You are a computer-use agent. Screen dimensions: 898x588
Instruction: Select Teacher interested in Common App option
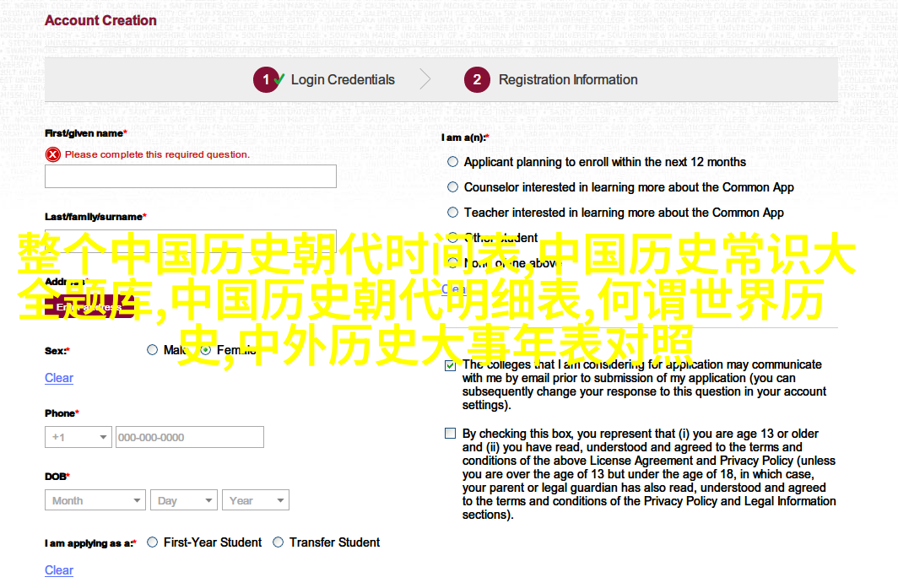point(452,213)
